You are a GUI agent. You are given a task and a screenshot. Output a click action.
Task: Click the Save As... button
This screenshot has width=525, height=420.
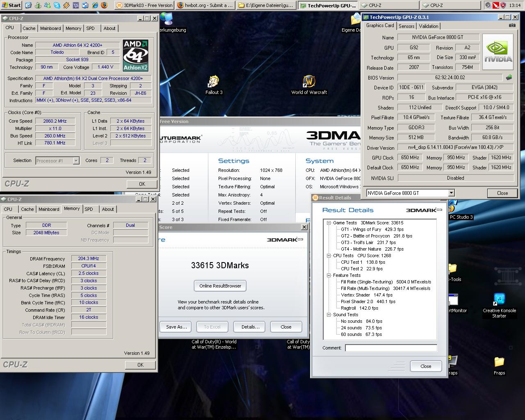pyautogui.click(x=176, y=327)
